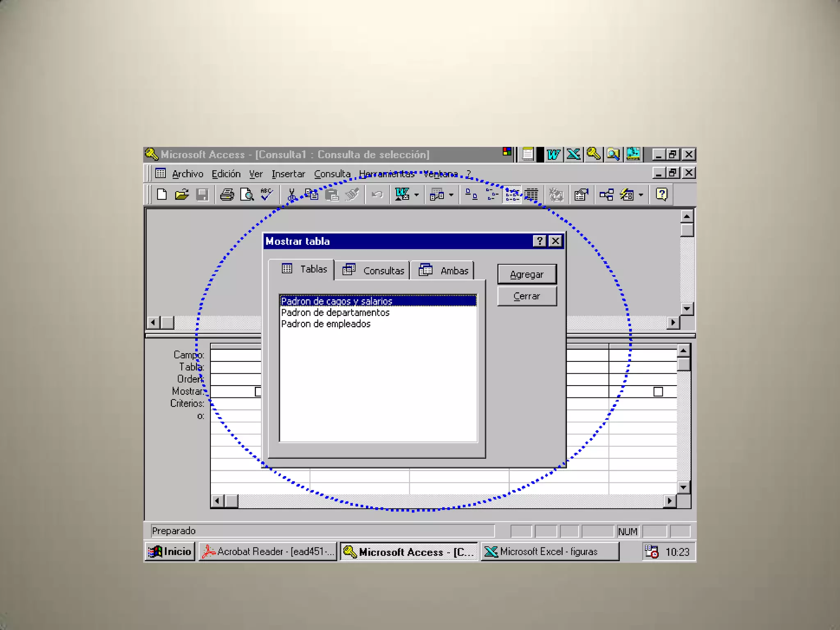Click the Analyze toolbar icon

437,194
